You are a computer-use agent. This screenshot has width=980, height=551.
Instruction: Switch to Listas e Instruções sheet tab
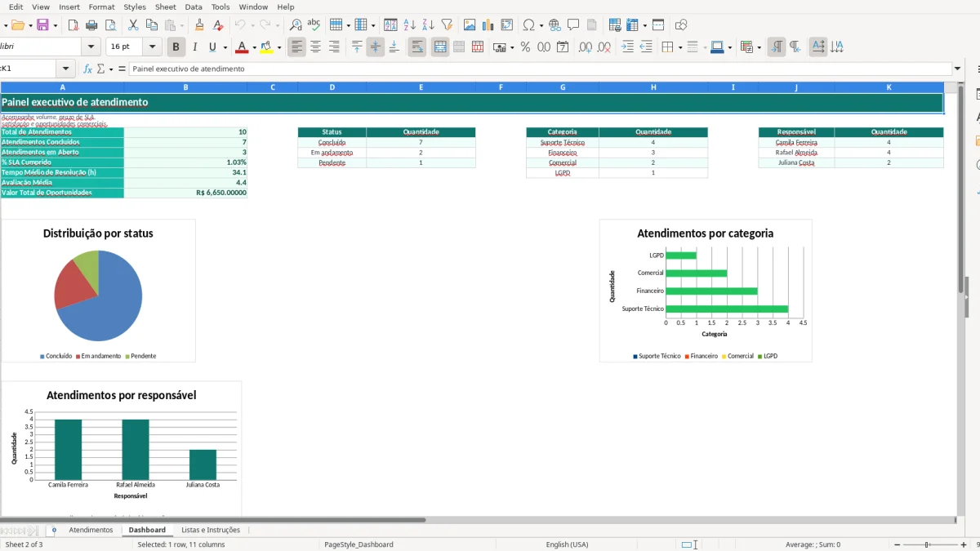(211, 530)
